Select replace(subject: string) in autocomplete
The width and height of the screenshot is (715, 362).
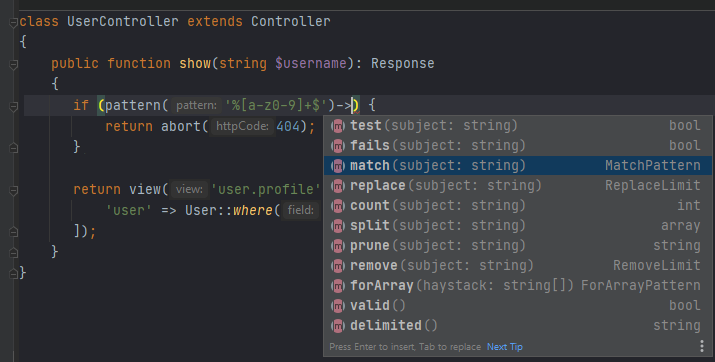[x=518, y=186]
